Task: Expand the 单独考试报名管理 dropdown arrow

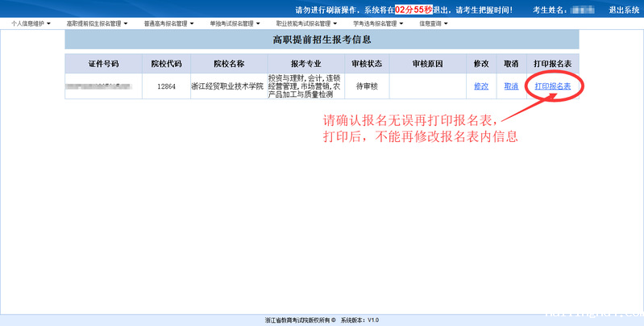Action: [257, 23]
